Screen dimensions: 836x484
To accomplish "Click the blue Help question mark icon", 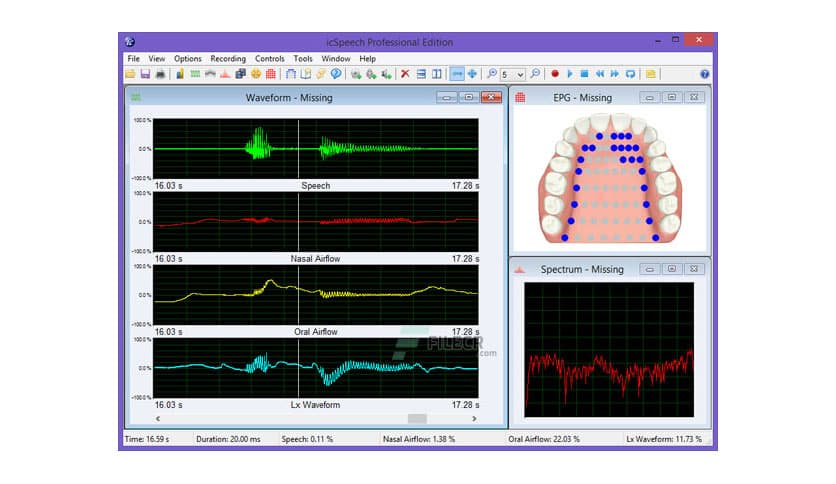I will (x=704, y=74).
